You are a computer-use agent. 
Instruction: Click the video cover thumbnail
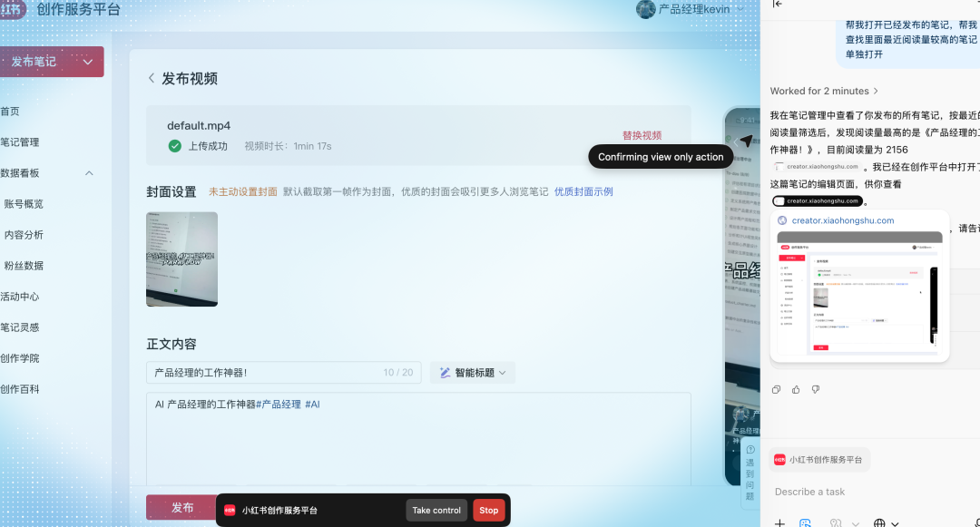[x=181, y=259]
